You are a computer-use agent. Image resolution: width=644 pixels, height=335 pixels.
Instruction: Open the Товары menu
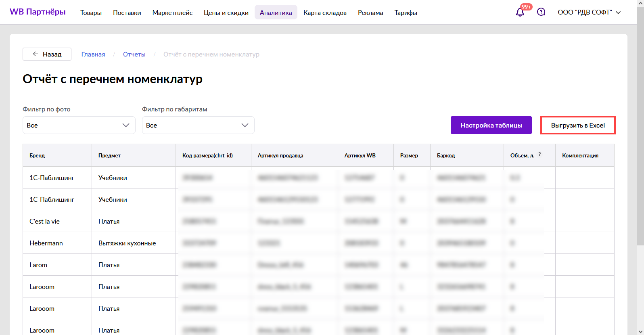(91, 13)
